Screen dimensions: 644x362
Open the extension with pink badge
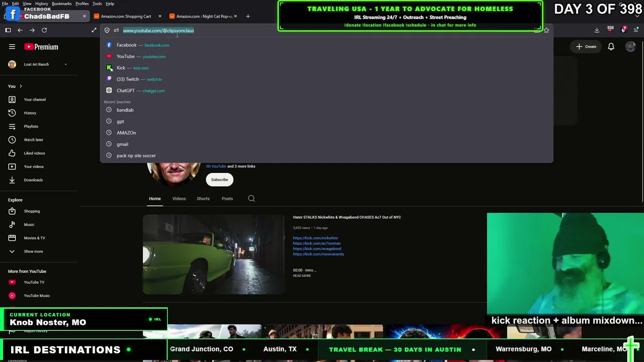pos(624,30)
